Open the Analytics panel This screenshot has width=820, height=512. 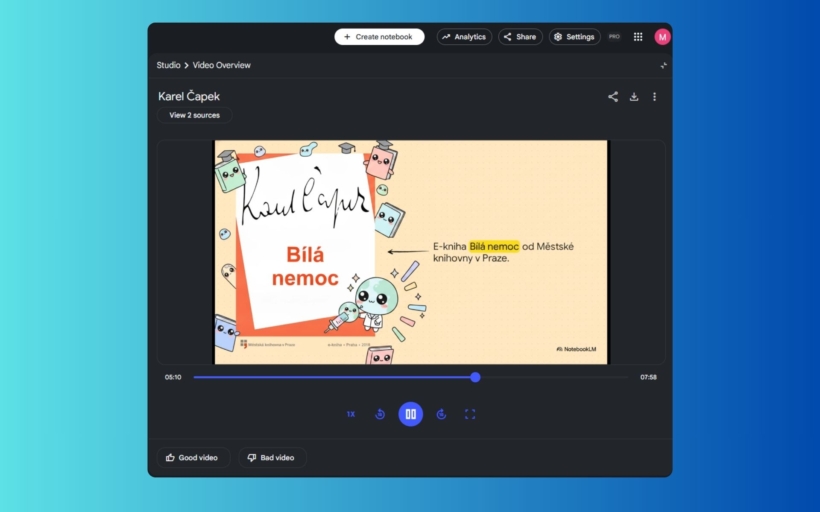464,37
